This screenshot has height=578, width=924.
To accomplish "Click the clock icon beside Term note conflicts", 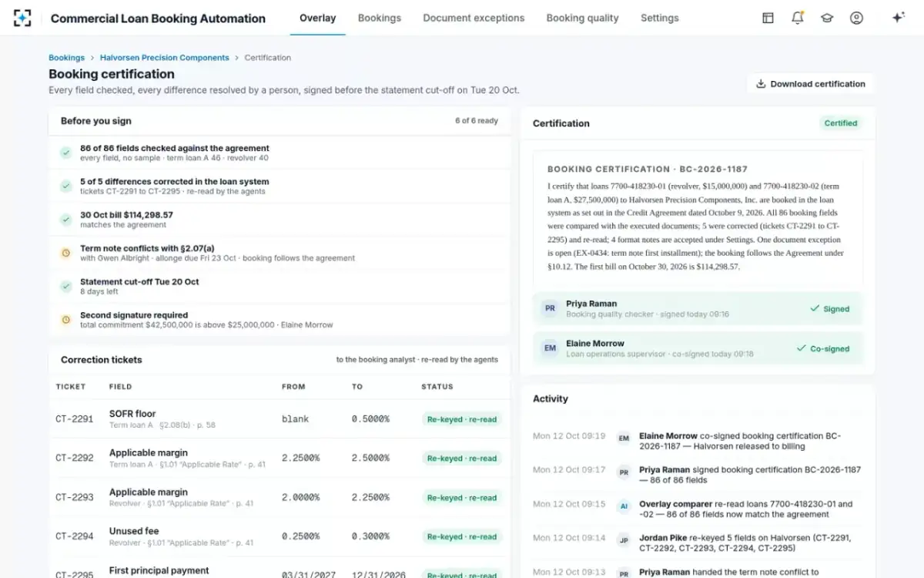I will pyautogui.click(x=65, y=253).
